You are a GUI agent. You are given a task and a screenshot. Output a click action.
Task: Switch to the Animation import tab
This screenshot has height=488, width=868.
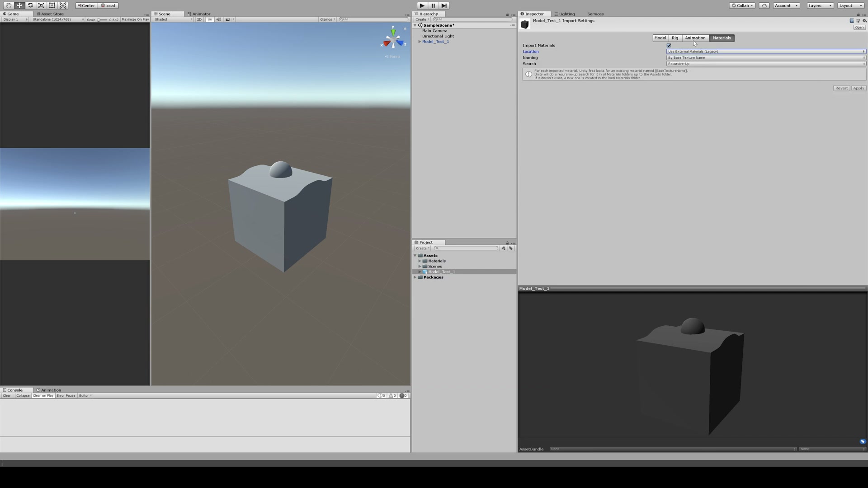(695, 38)
